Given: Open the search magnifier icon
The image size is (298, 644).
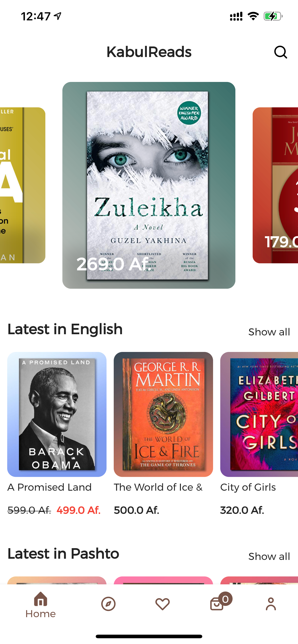Looking at the screenshot, I should [280, 52].
